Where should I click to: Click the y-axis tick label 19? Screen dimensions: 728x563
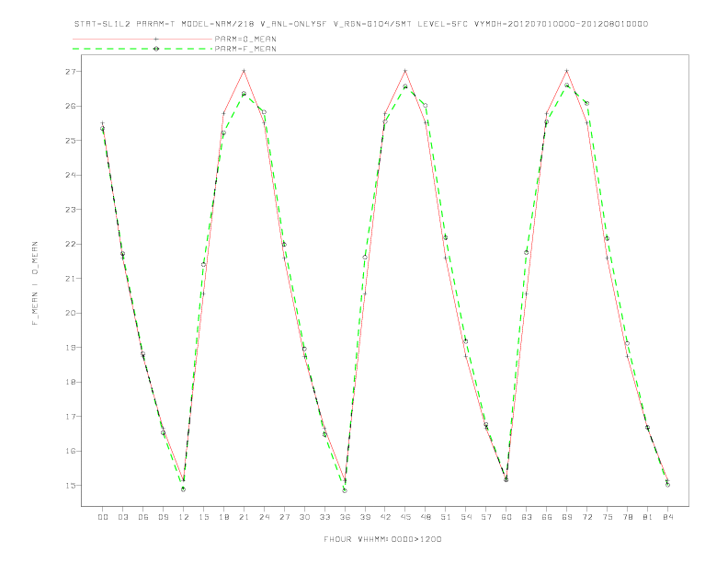click(70, 348)
